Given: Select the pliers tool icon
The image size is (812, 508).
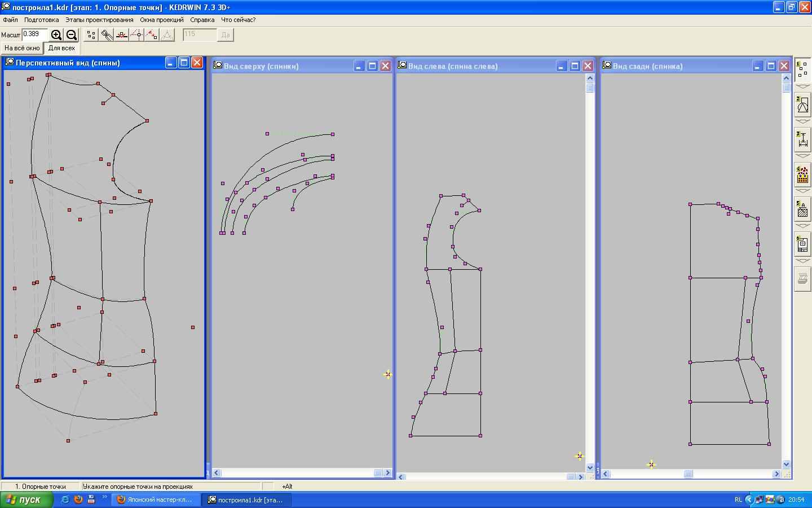Looking at the screenshot, I should click(107, 35).
